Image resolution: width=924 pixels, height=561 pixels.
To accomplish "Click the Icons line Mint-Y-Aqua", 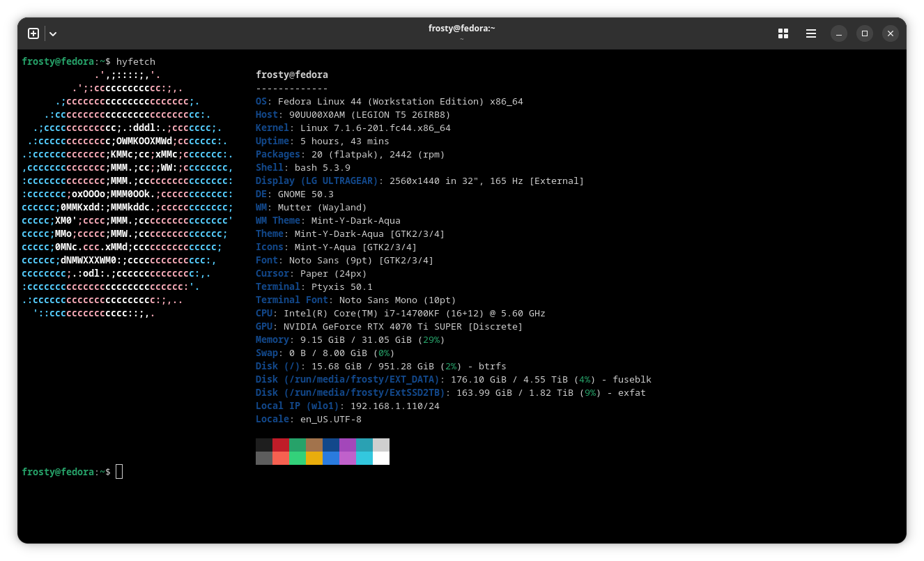I will (x=337, y=247).
